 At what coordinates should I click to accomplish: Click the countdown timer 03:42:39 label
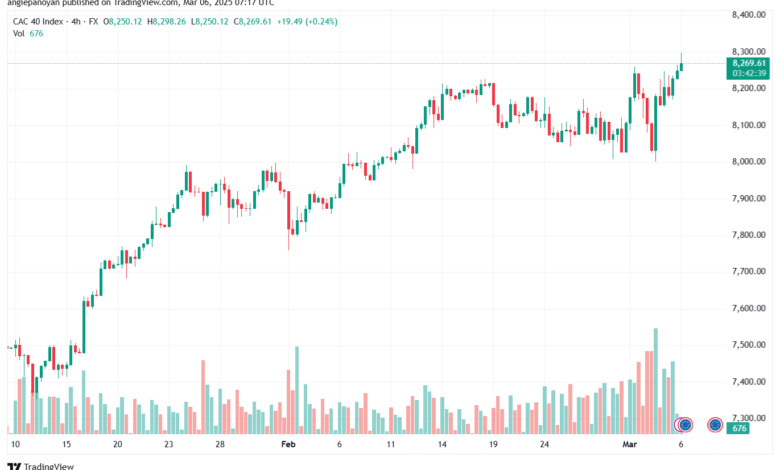pos(748,74)
